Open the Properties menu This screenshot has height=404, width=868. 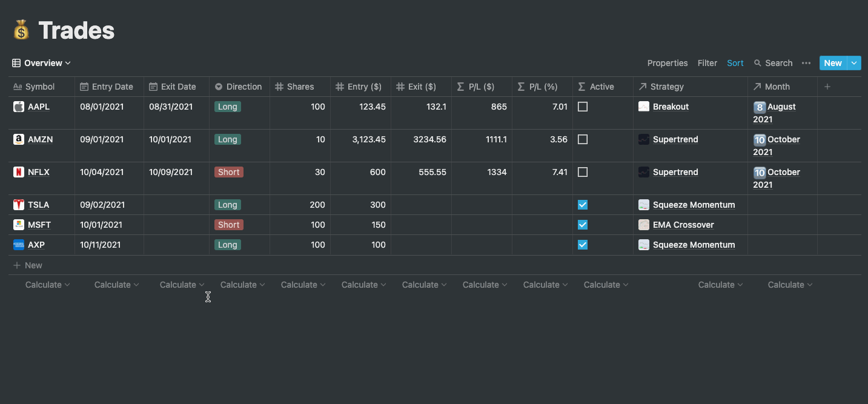click(x=667, y=62)
